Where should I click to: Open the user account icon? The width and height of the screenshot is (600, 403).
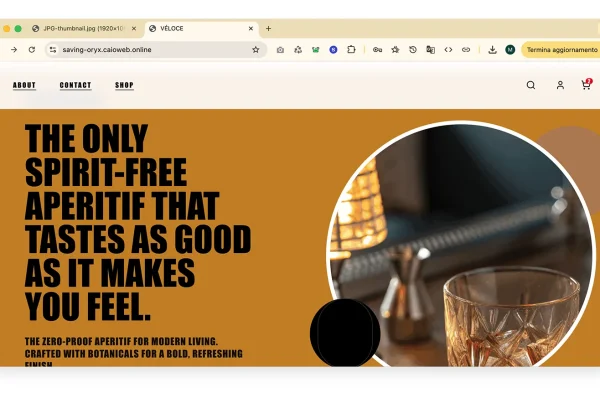click(560, 85)
